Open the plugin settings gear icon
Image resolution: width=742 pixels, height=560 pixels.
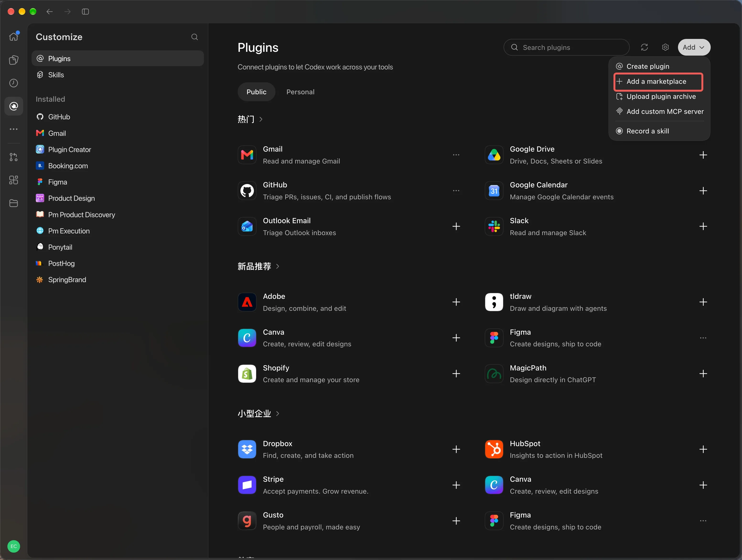(666, 47)
